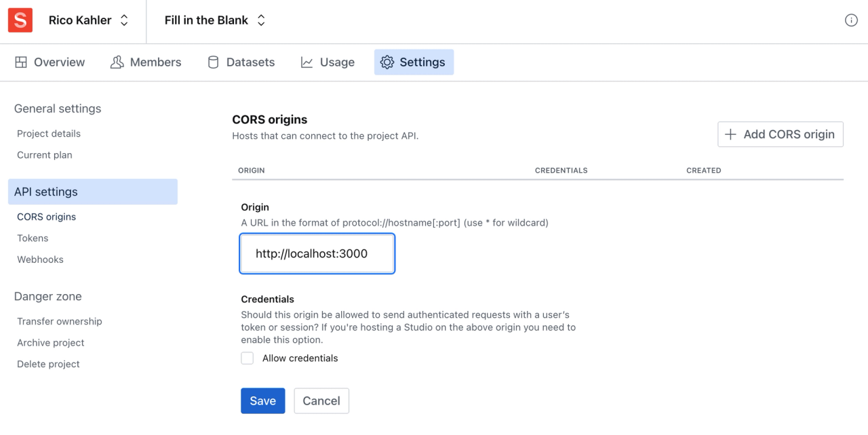Image resolution: width=868 pixels, height=435 pixels.
Task: Click the origin URL input field
Action: tap(317, 253)
